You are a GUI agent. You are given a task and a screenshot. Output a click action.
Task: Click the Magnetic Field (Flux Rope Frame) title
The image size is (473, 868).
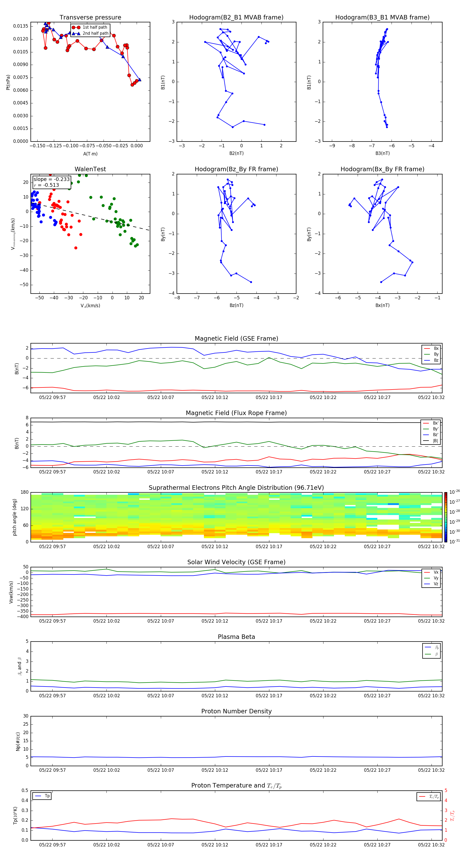(x=236, y=413)
